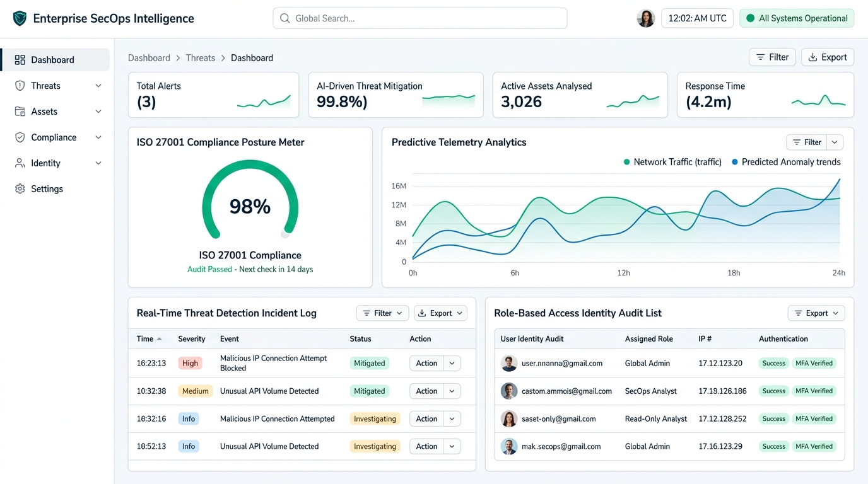Click the sort arrow beside Time column
The height and width of the screenshot is (484, 868).
point(160,339)
